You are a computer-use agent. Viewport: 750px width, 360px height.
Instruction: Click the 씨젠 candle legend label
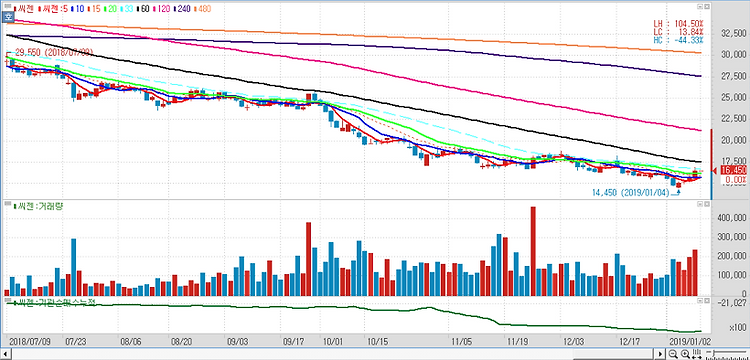point(24,8)
